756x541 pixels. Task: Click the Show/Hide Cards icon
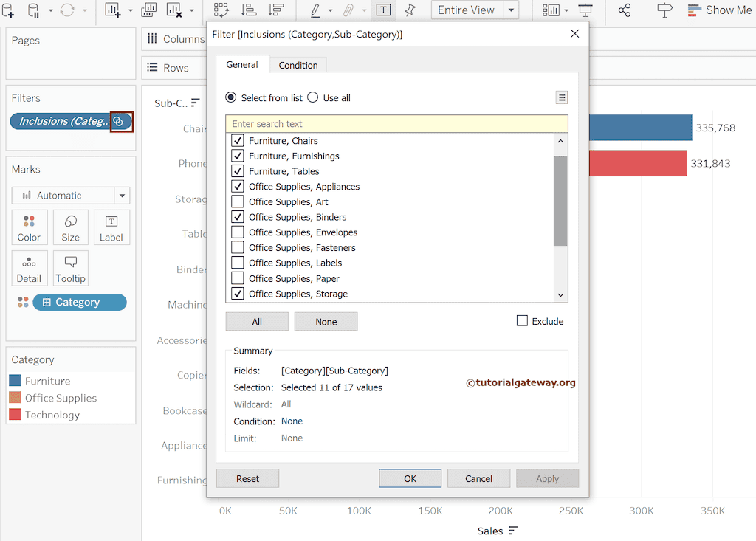tap(551, 10)
